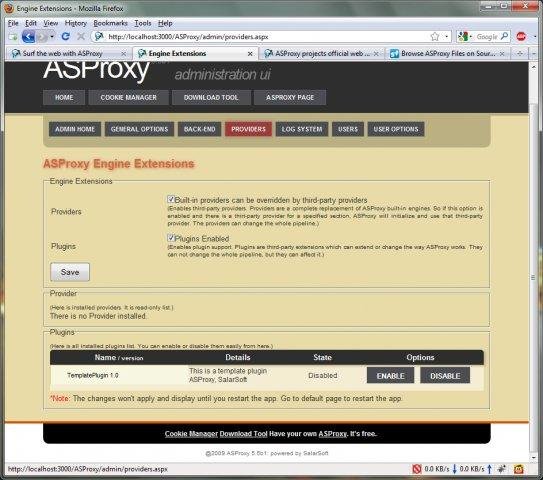
Task: Close the 'Browse ASProxy Files' tab
Action: pos(502,54)
